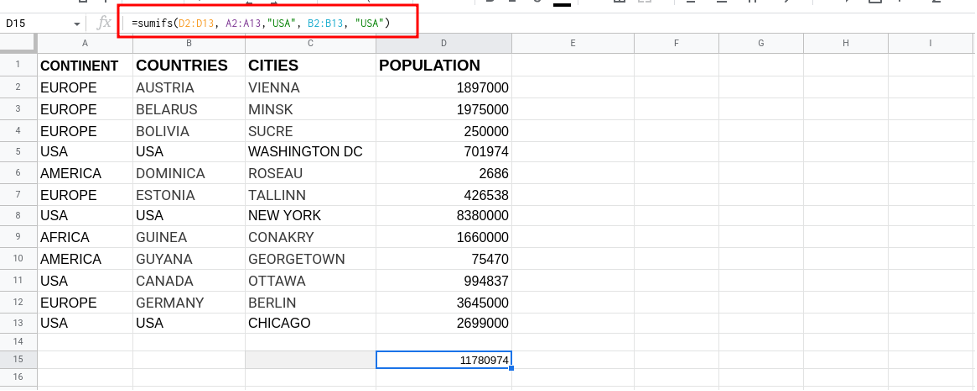This screenshot has height=391, width=977.
Task: Select the cell containing 250000
Action: pyautogui.click(x=444, y=131)
